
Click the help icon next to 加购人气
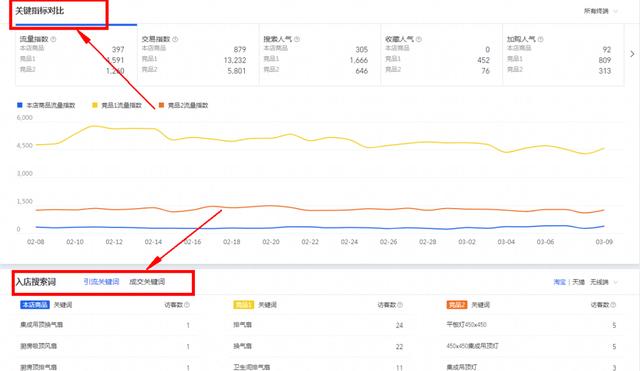coord(540,40)
